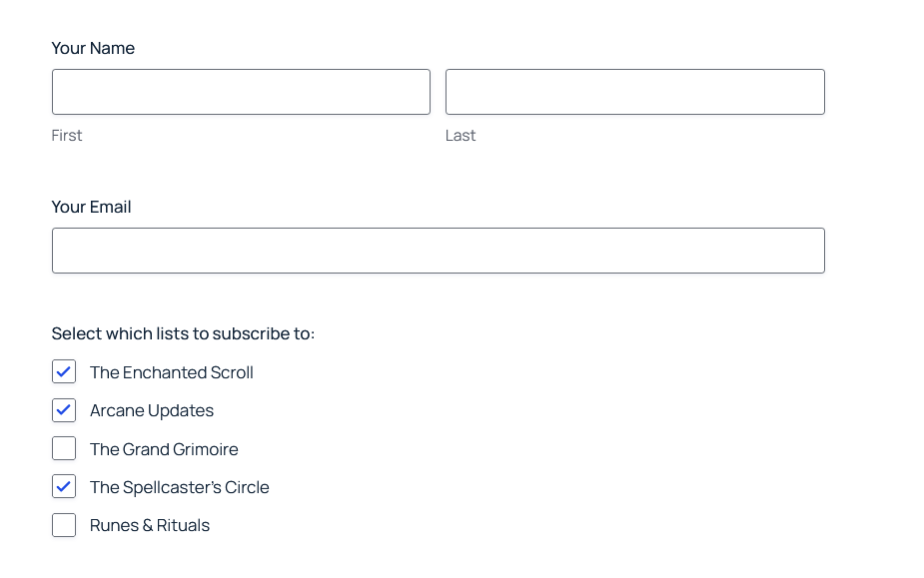
Task: Click the blue checkmark beside Arcane Updates
Action: 64,409
